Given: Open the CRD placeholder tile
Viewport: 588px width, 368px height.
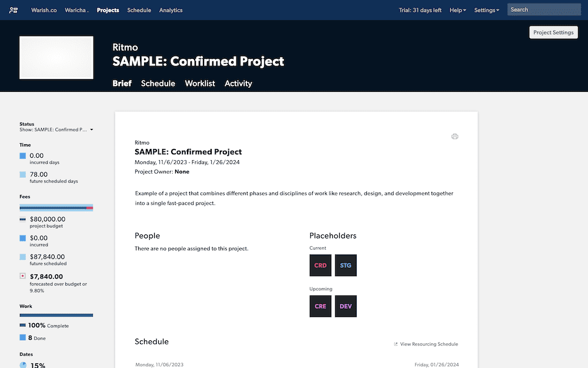Looking at the screenshot, I should point(320,265).
